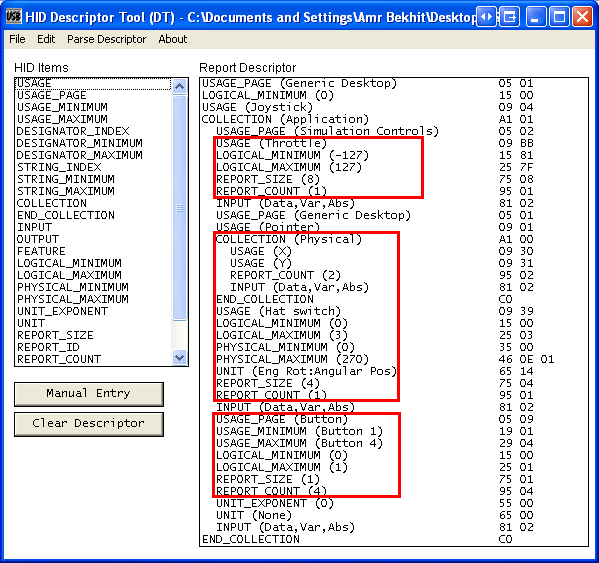The image size is (599, 563).
Task: Select USAGE_PAGE in HID Items list
Action: pos(52,95)
